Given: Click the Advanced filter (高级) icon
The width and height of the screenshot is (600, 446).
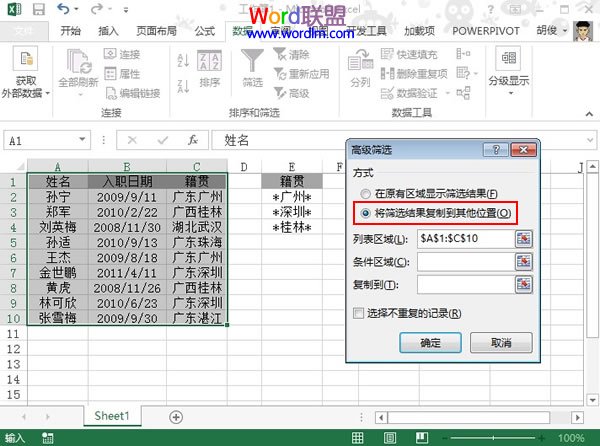Looking at the screenshot, I should pos(280,93).
